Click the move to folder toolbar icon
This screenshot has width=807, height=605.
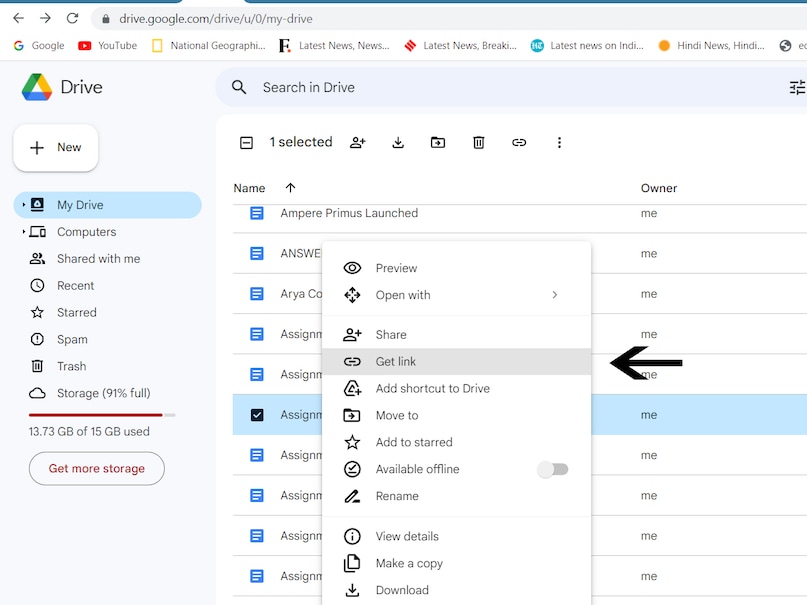pyautogui.click(x=438, y=143)
